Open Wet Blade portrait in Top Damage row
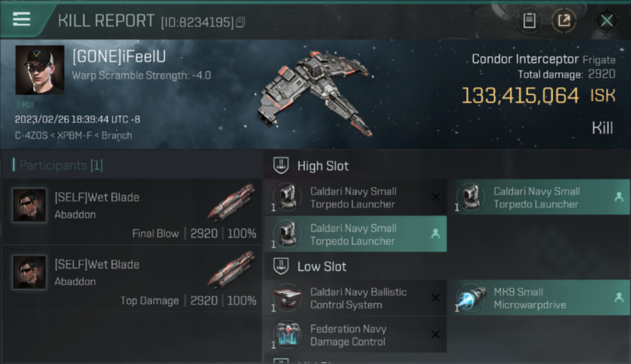 pyautogui.click(x=30, y=272)
